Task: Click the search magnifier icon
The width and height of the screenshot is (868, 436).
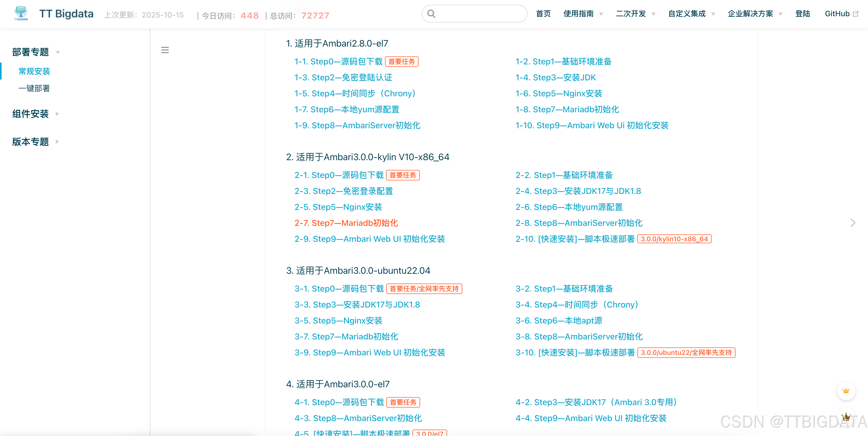Action: (431, 14)
